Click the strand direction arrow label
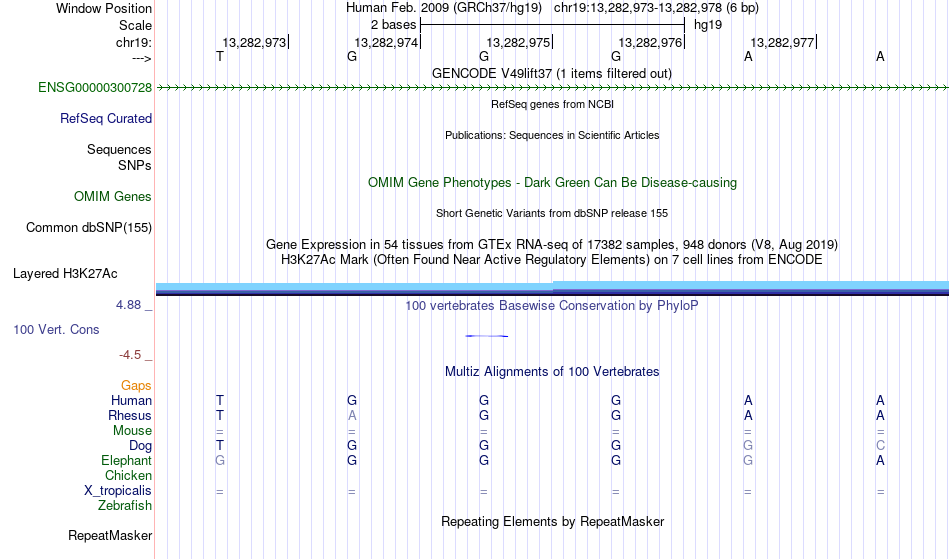Screen dimensions: 950x559 pyautogui.click(x=142, y=59)
